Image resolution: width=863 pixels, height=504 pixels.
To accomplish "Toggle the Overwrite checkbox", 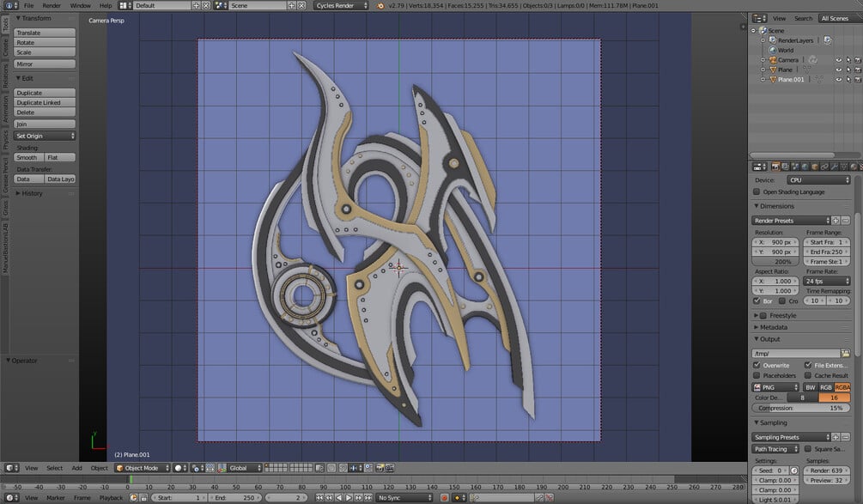I will pos(757,366).
